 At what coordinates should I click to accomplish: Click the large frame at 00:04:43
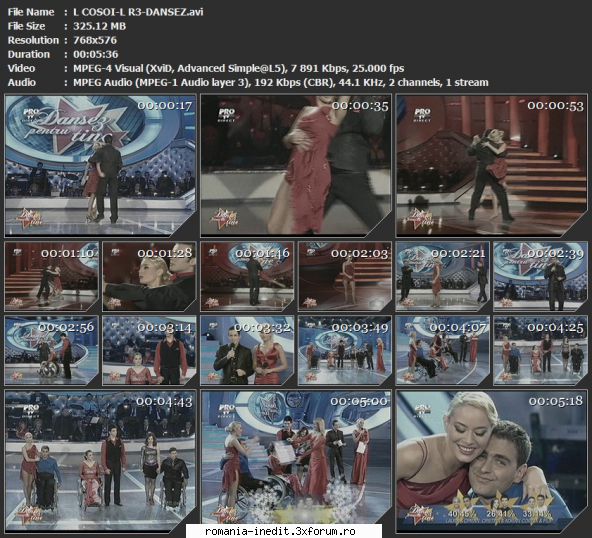pyautogui.click(x=100, y=461)
